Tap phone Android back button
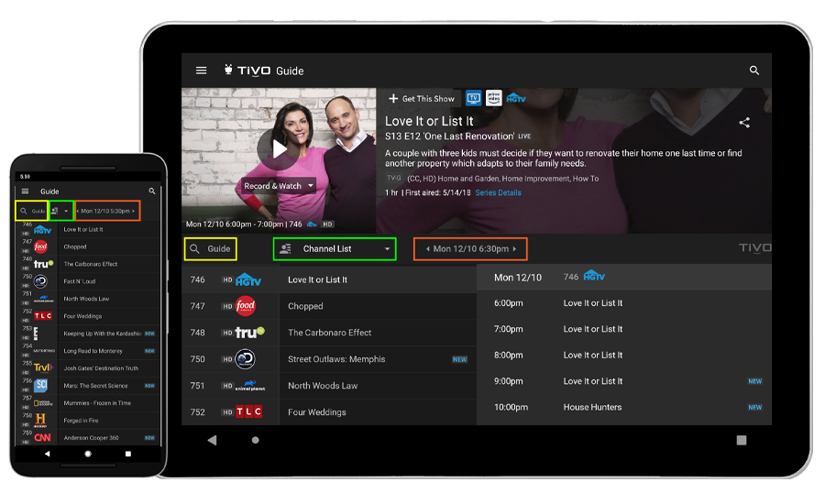Image resolution: width=825 pixels, height=504 pixels. (48, 454)
